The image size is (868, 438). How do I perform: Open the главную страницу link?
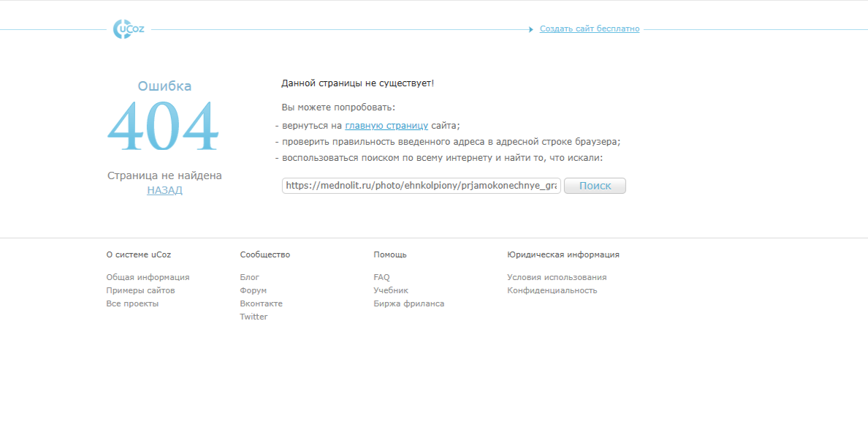(387, 126)
